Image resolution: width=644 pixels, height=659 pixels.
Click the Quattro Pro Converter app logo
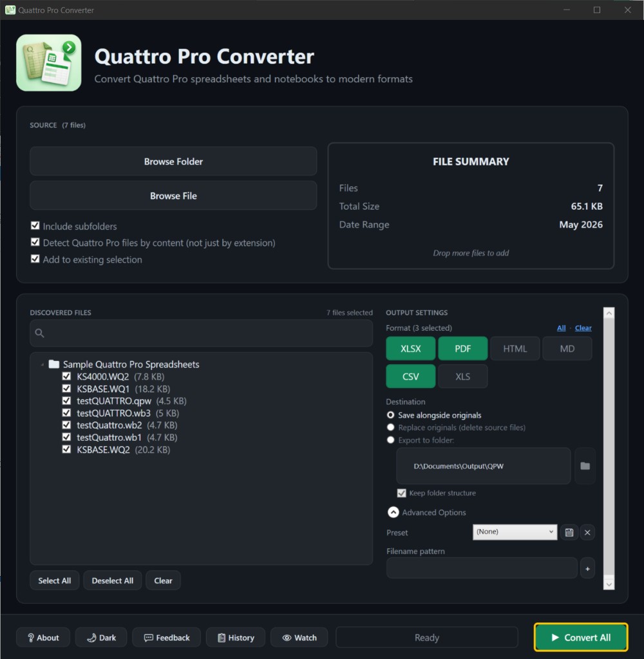pos(49,62)
